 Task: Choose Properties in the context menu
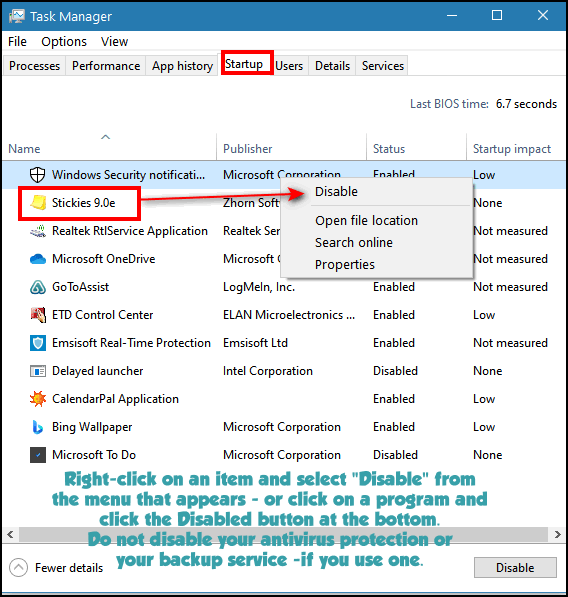[x=376, y=265]
